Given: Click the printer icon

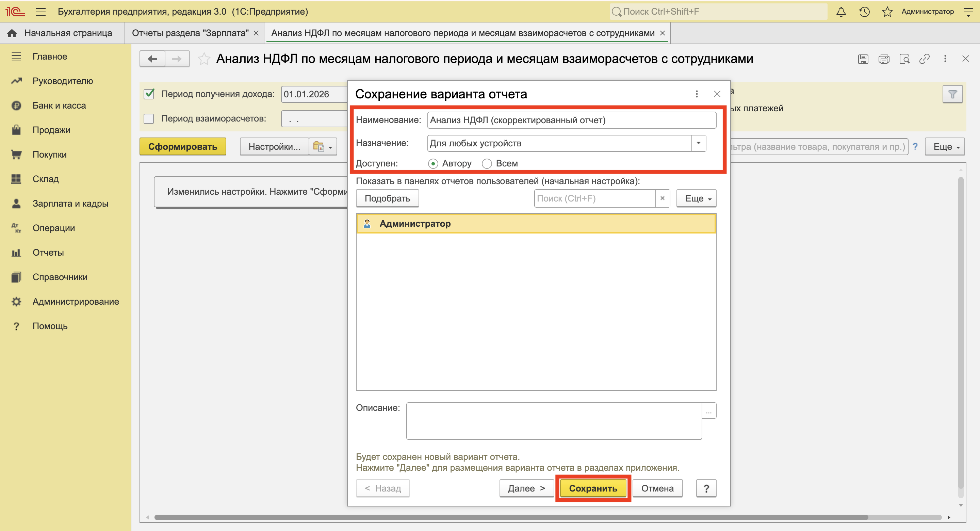Looking at the screenshot, I should pyautogui.click(x=883, y=59).
